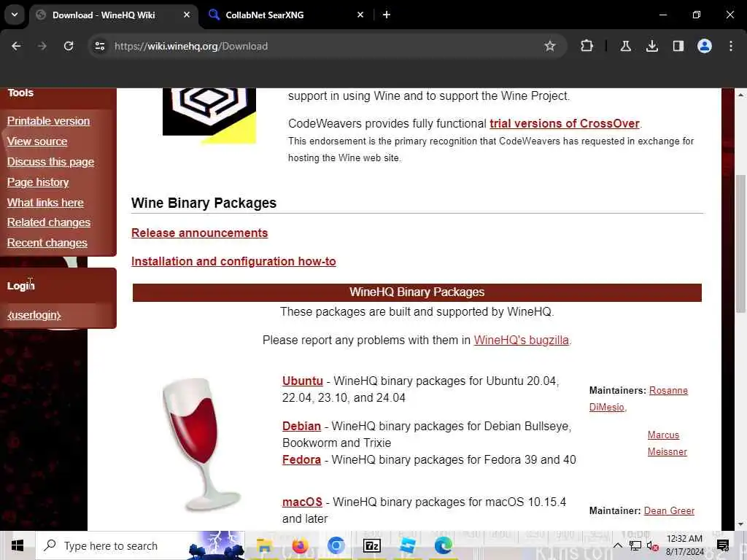Open the taskbar clock and date
The height and width of the screenshot is (560, 747).
[x=684, y=545]
